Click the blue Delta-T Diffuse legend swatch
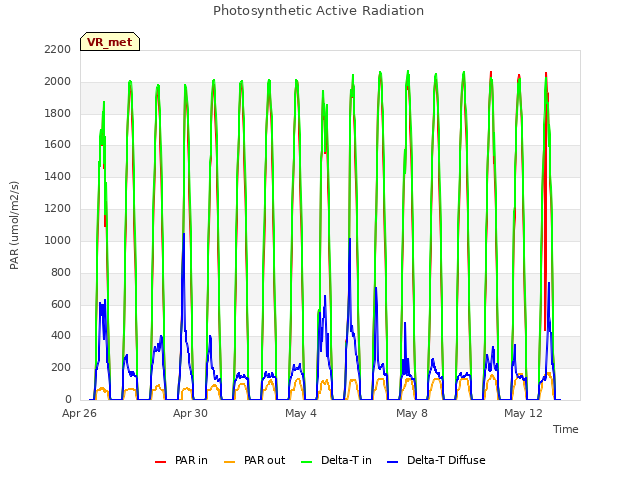640x480 pixels. [x=392, y=462]
